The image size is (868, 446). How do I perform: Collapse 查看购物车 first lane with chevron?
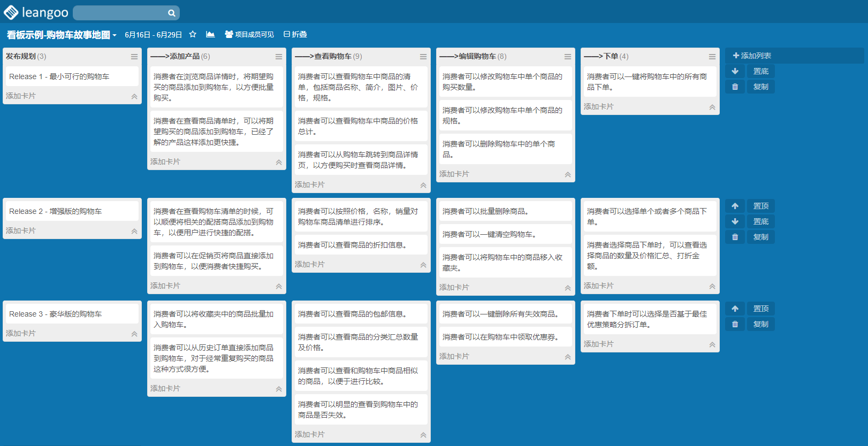[x=423, y=185]
